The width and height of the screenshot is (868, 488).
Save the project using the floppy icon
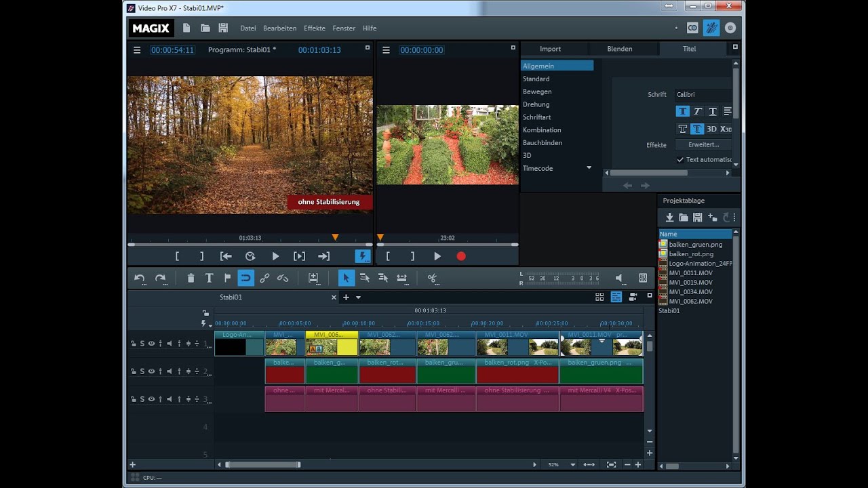(x=223, y=28)
